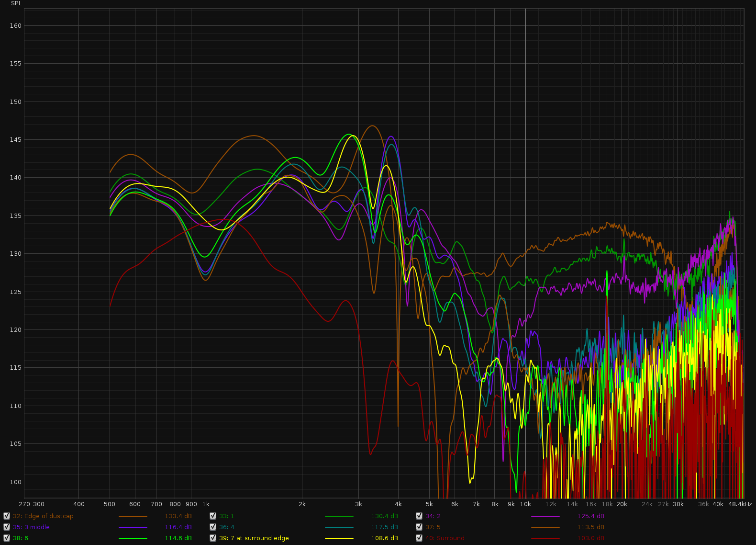Select the '36: 4' legend label

[227, 527]
